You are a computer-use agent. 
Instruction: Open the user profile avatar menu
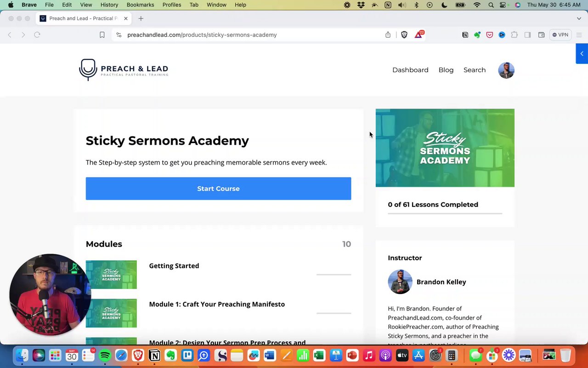[x=506, y=70]
